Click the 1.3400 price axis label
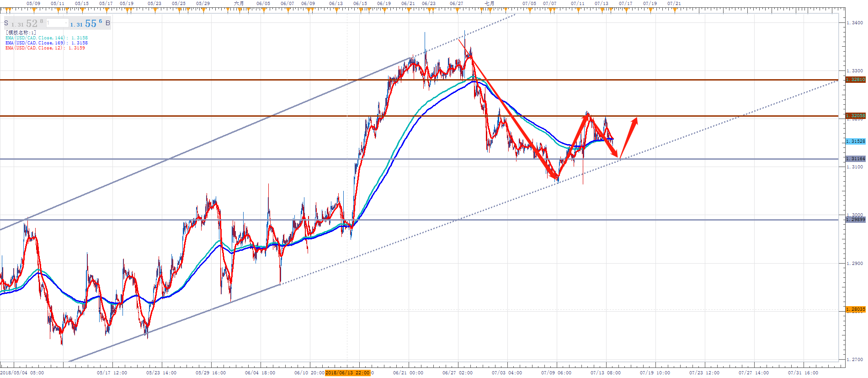This screenshot has width=868, height=378. click(855, 22)
